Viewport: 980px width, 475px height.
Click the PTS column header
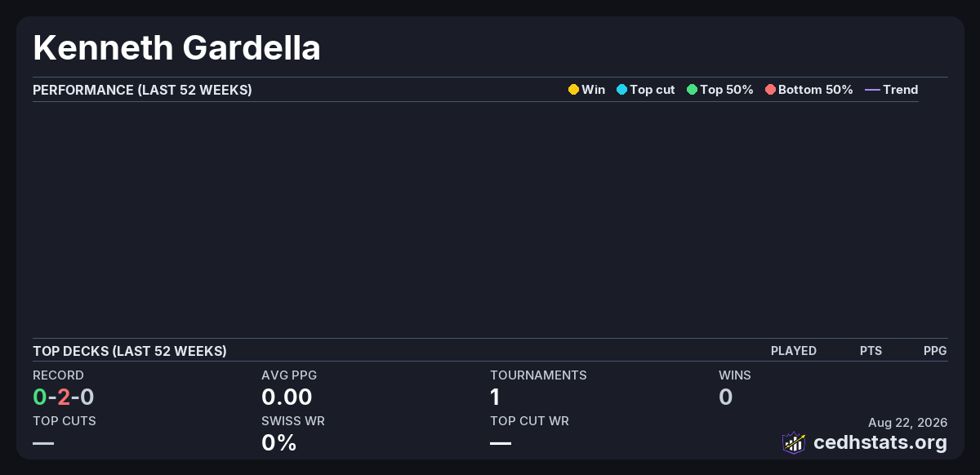tap(871, 351)
